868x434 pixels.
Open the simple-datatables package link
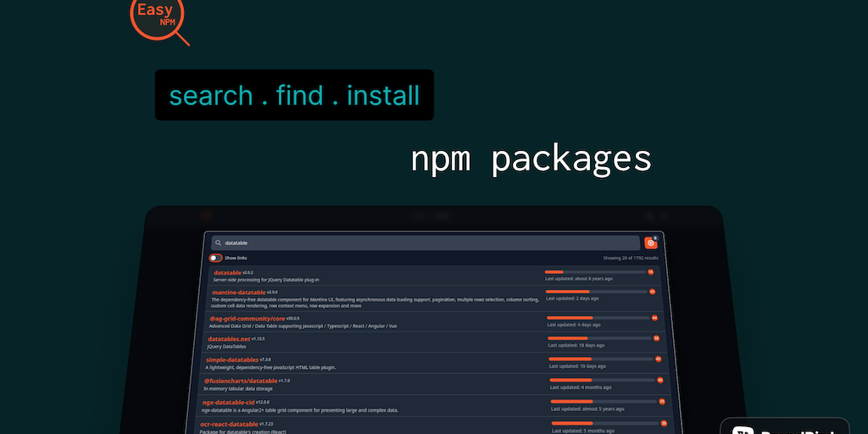[232, 359]
